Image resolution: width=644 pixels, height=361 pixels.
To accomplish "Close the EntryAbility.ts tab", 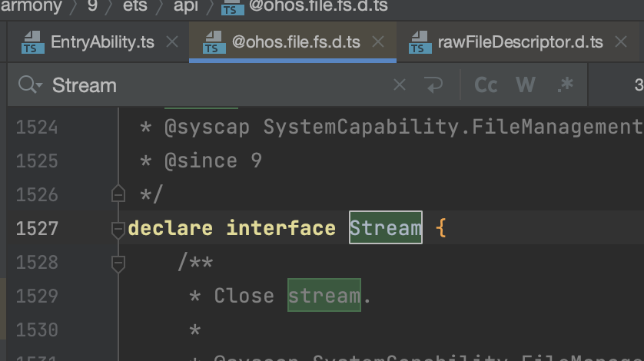I will (172, 42).
